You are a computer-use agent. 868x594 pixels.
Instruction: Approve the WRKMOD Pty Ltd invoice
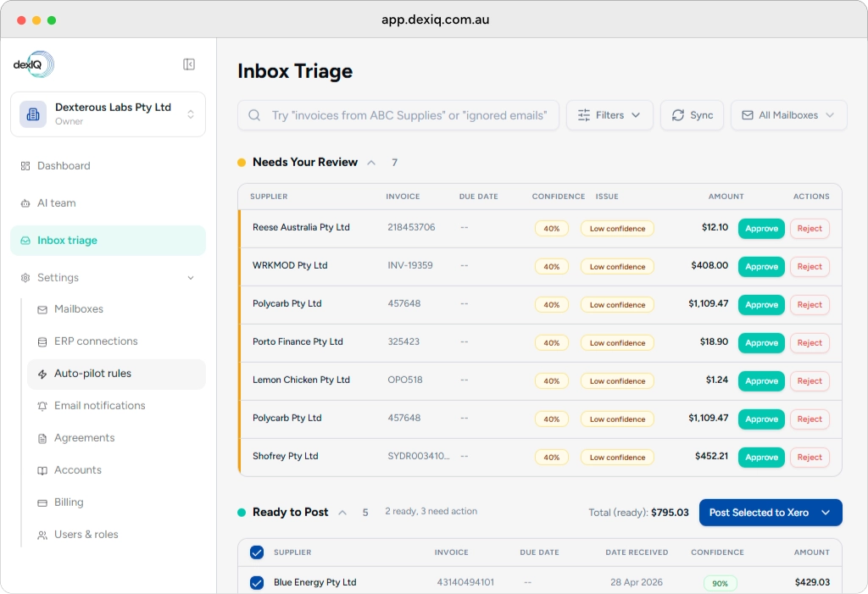point(761,267)
